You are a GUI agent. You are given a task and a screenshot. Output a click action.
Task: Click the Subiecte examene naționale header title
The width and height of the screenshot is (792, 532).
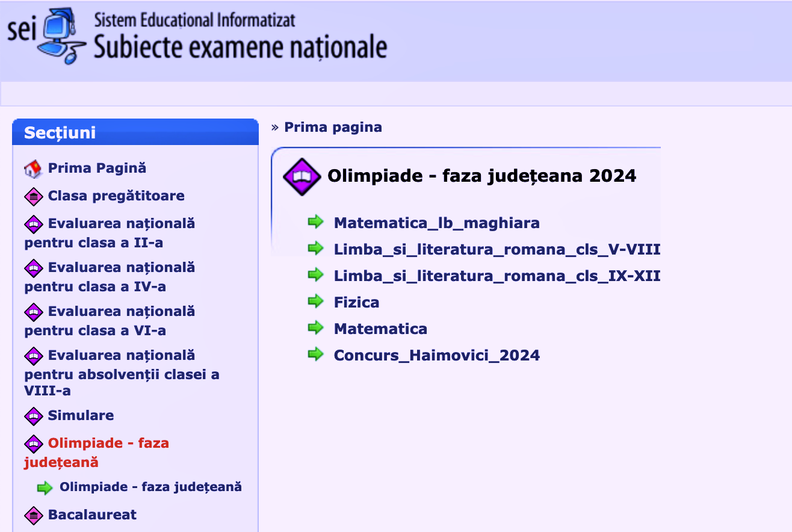pyautogui.click(x=240, y=47)
